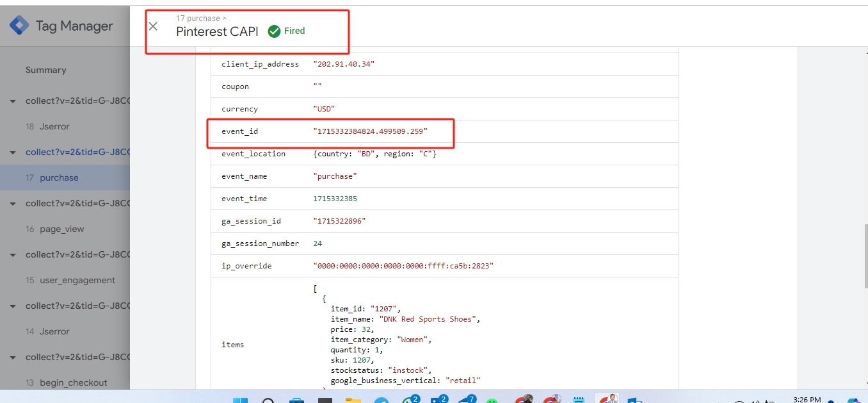Image resolution: width=868 pixels, height=403 pixels.
Task: Click the item_category "Women" line
Action: [x=382, y=340]
